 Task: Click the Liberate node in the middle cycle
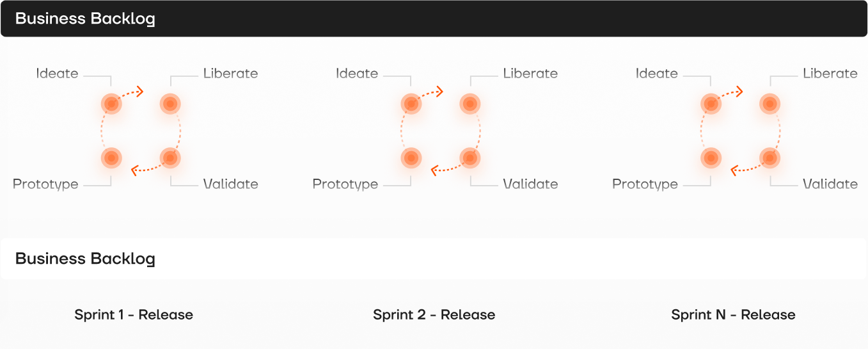coord(470,103)
